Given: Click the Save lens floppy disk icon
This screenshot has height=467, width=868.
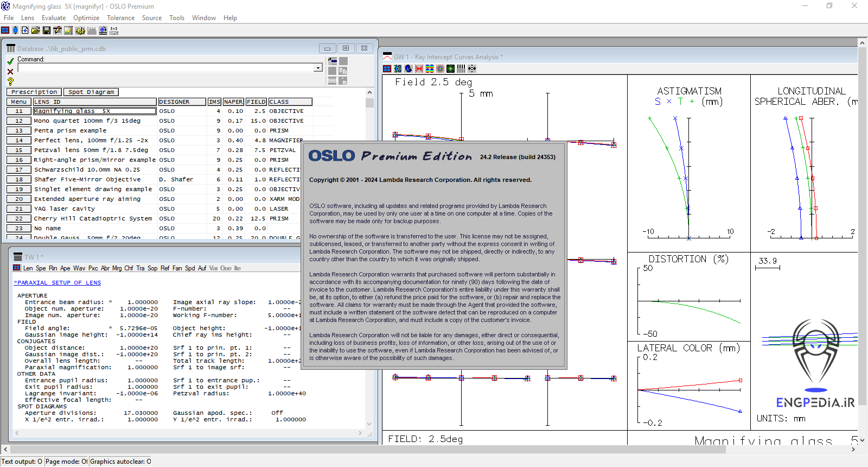Looking at the screenshot, I should (47, 30).
